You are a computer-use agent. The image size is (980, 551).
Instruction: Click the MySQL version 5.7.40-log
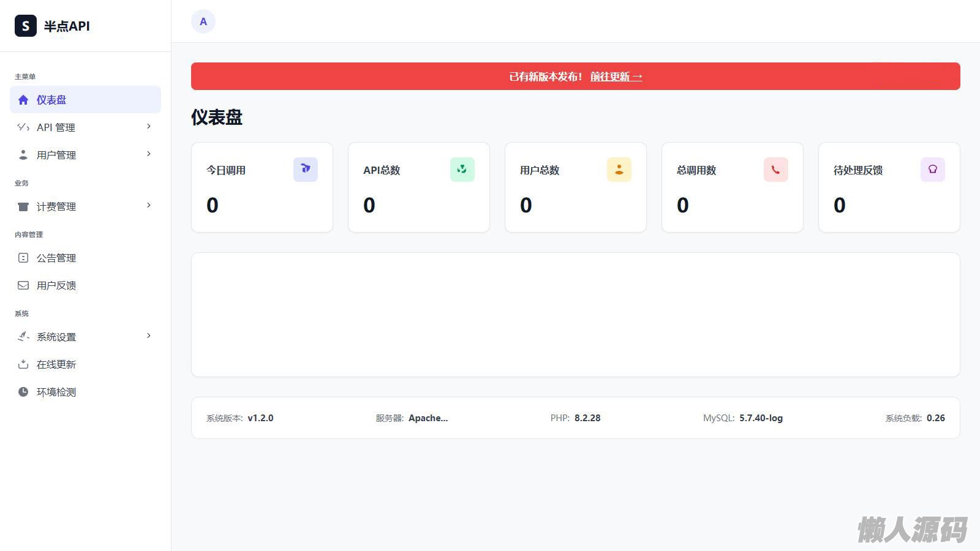point(761,418)
